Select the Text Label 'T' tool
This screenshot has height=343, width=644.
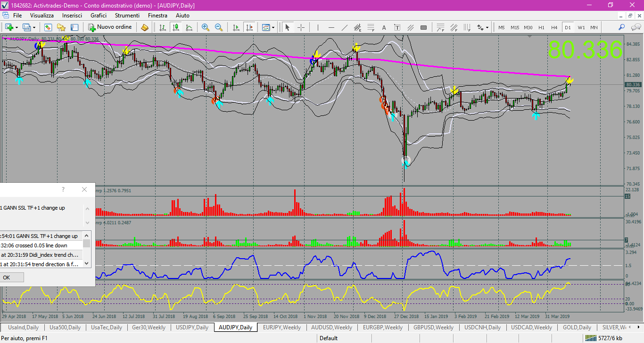tap(397, 27)
